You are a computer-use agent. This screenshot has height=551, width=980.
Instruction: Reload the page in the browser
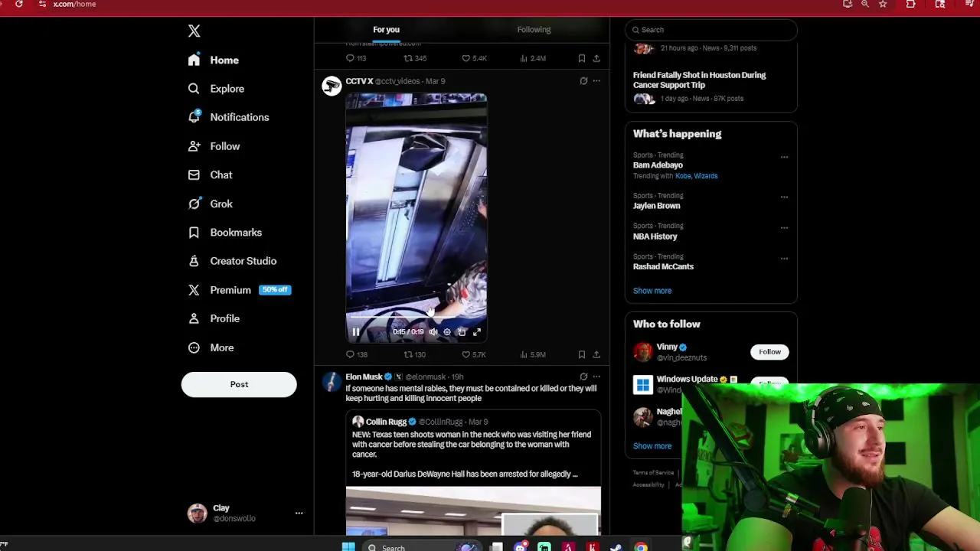tap(19, 4)
